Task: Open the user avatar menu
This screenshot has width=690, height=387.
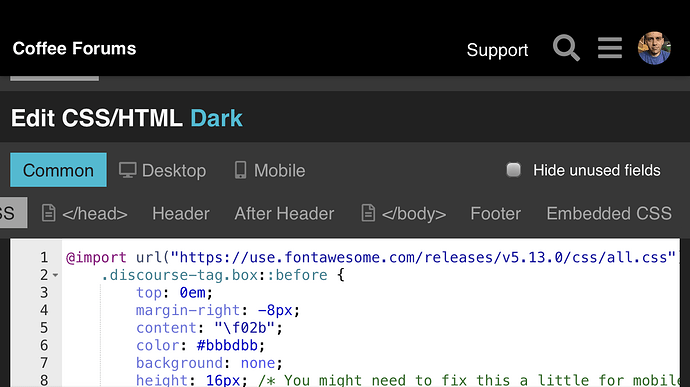Action: coord(654,48)
